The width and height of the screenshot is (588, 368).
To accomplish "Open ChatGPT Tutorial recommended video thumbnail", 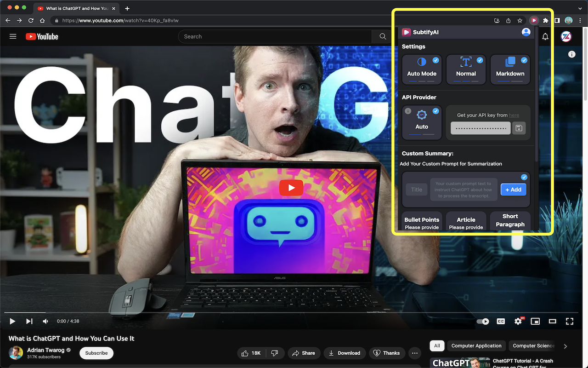I will [x=459, y=362].
